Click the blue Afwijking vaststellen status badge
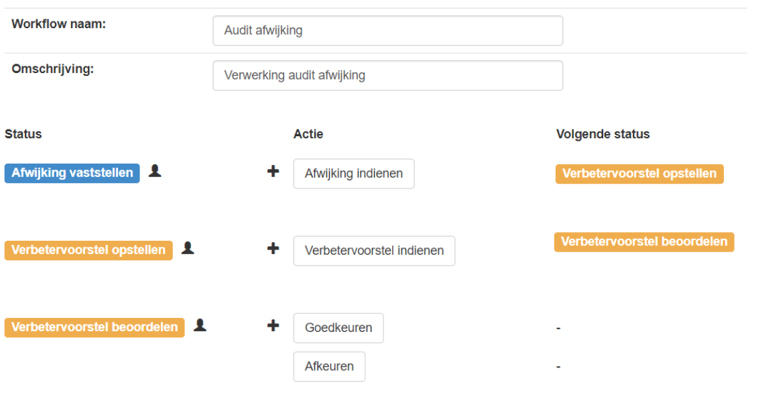 [x=72, y=173]
